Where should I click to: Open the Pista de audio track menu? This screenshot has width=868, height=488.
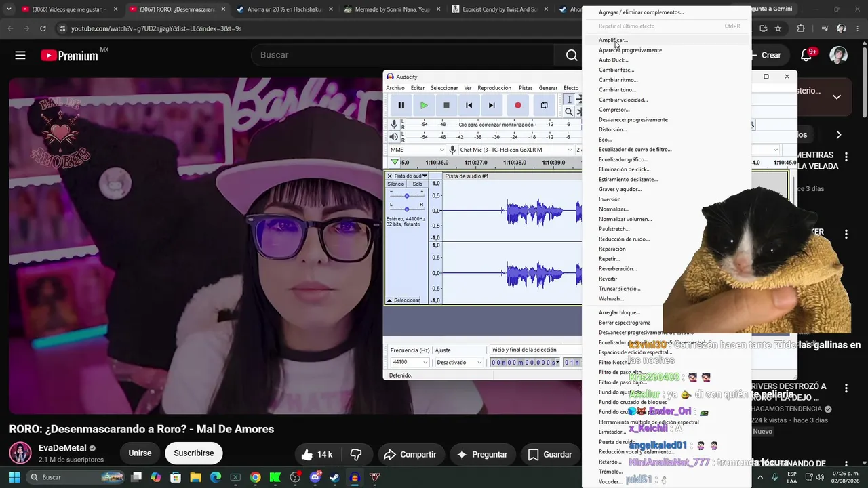point(410,176)
